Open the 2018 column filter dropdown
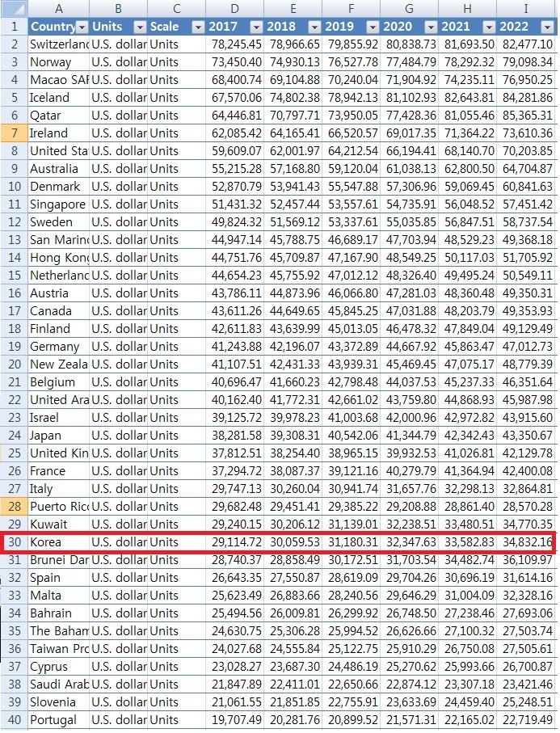This screenshot has width=560, height=733. tap(314, 27)
